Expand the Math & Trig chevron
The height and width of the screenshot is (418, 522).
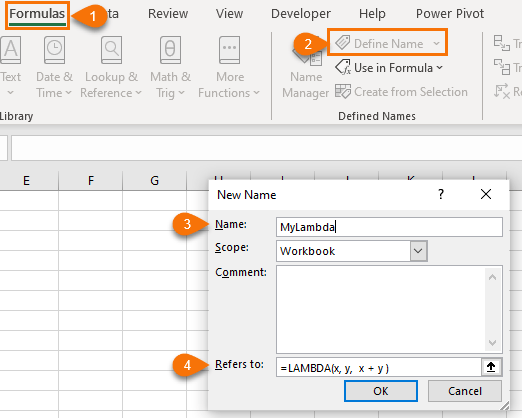click(181, 93)
